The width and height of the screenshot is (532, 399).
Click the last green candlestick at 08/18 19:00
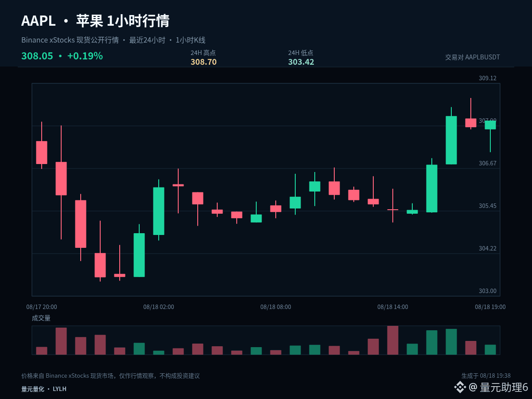(x=490, y=125)
